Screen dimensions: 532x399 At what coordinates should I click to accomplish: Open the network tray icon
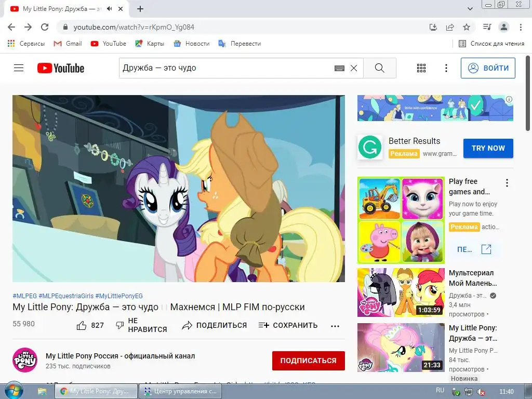[x=469, y=392]
